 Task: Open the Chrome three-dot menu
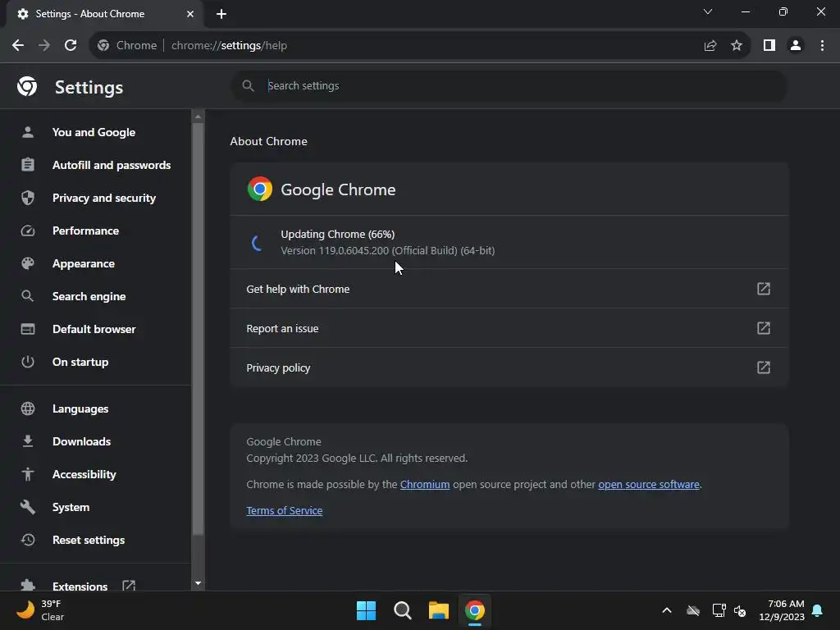pos(822,46)
